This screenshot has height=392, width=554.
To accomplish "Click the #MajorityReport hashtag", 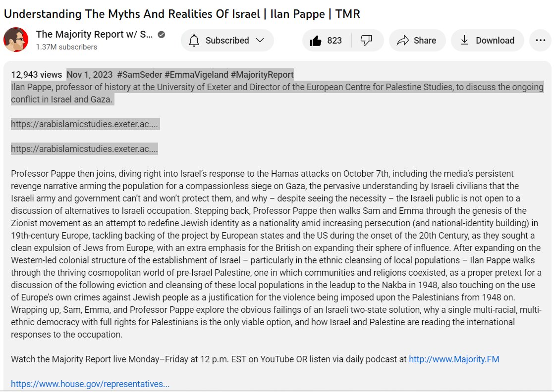I will coord(262,75).
